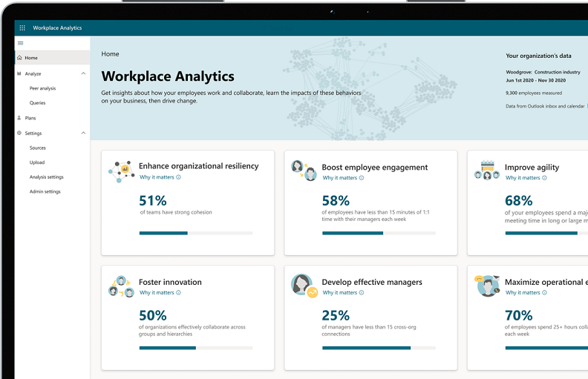Go to Home in the sidebar
This screenshot has width=588, height=379.
(x=53, y=58)
